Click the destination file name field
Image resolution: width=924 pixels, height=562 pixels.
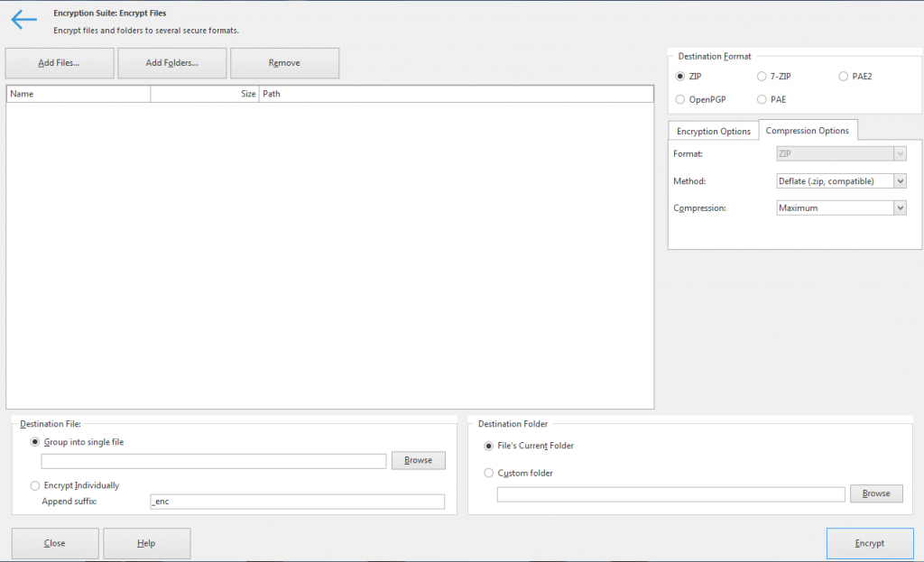[x=214, y=461]
